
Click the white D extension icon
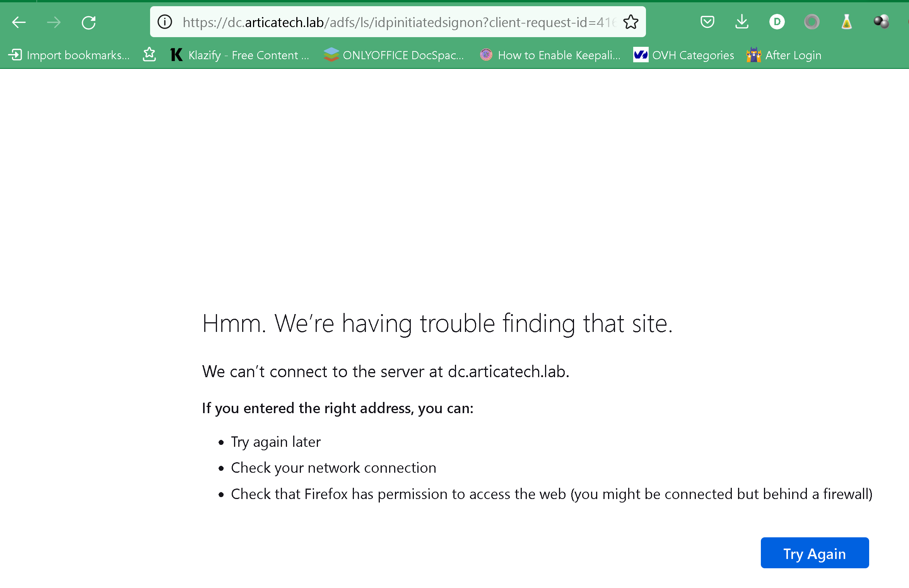pos(777,22)
